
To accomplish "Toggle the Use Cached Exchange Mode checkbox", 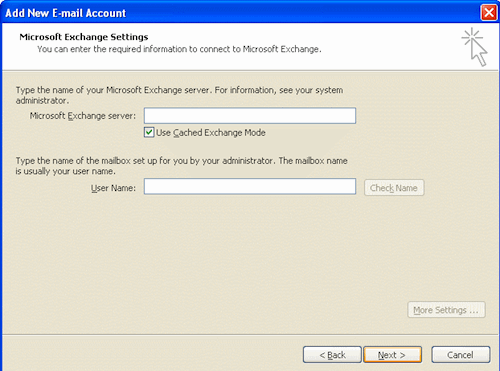I will pyautogui.click(x=149, y=132).
